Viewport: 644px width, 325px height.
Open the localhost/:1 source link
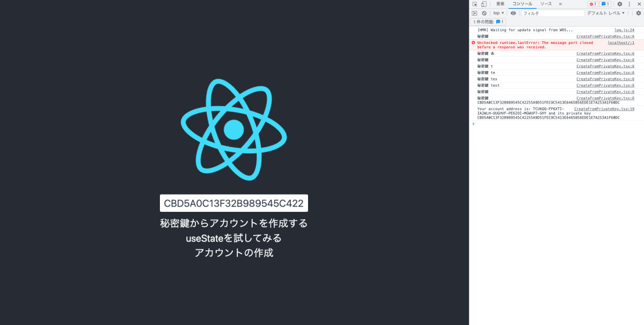click(621, 42)
